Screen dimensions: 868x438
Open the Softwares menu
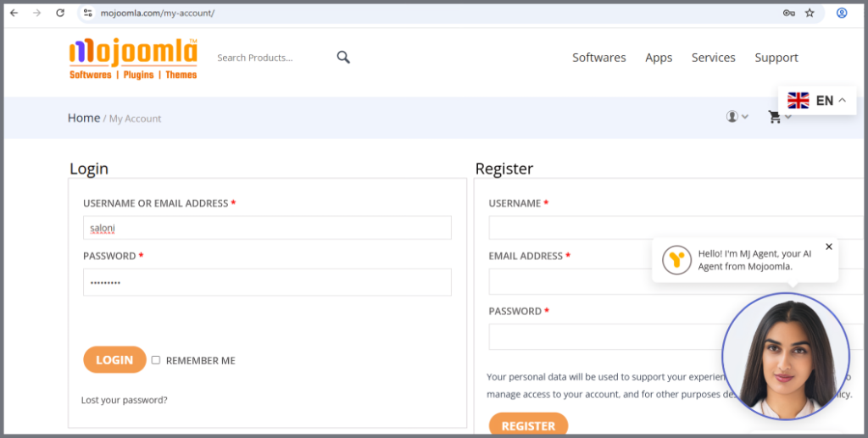(598, 58)
